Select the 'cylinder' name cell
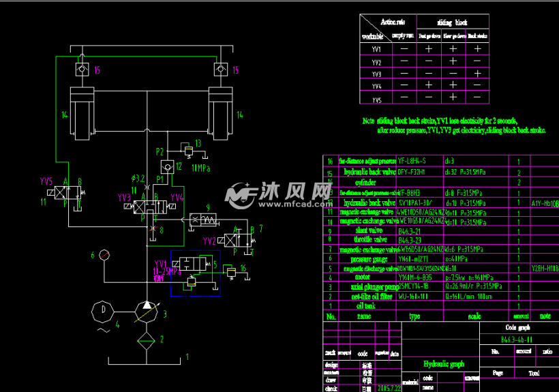 click(x=365, y=183)
